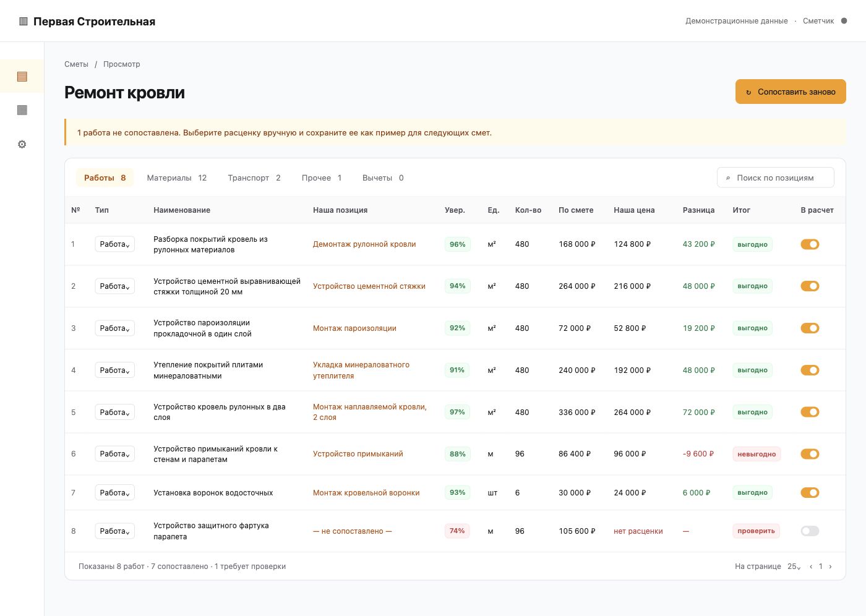Open type dropdown in row 3
This screenshot has height=616, width=866.
click(x=114, y=328)
